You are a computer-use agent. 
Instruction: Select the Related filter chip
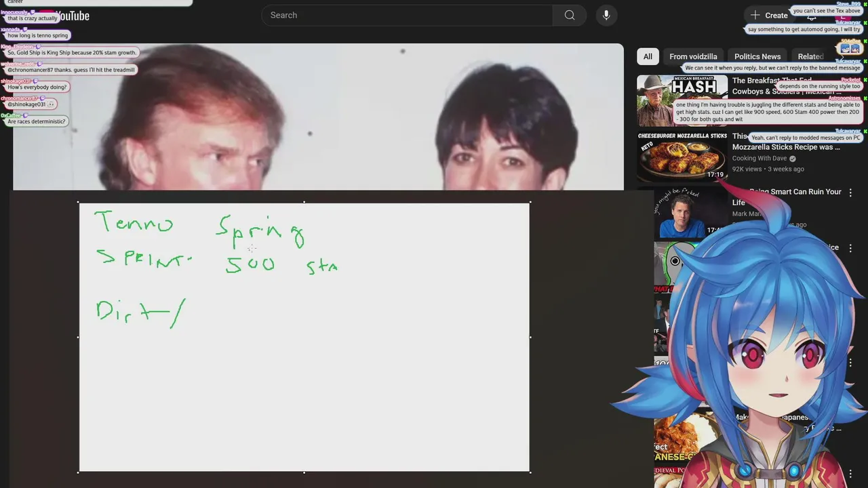pos(810,56)
